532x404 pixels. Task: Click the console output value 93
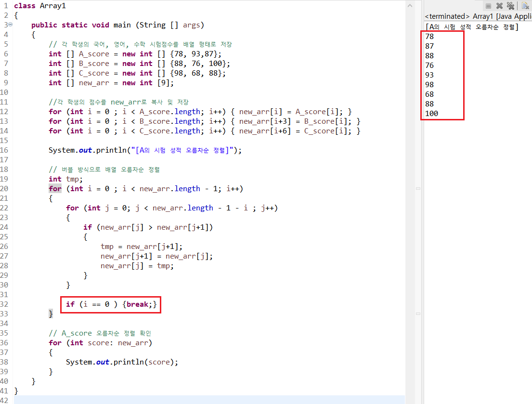tap(429, 75)
